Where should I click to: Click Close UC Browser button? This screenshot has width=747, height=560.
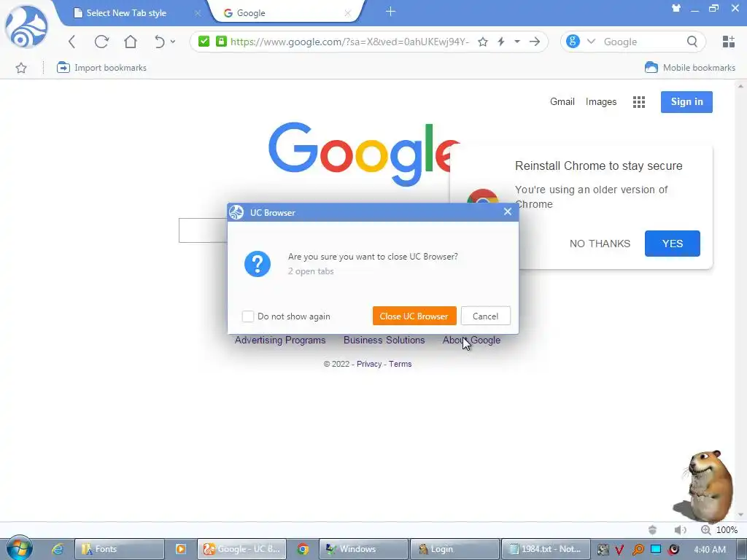[414, 316]
